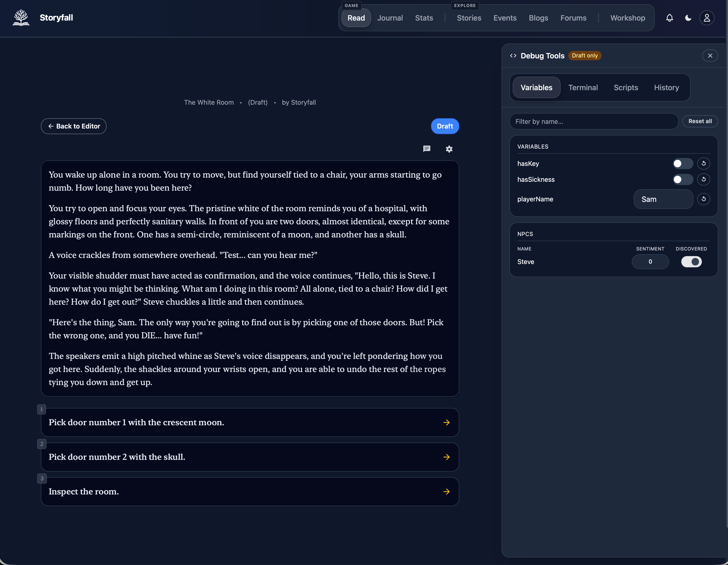Reset the playerName variable
728x565 pixels.
(704, 199)
